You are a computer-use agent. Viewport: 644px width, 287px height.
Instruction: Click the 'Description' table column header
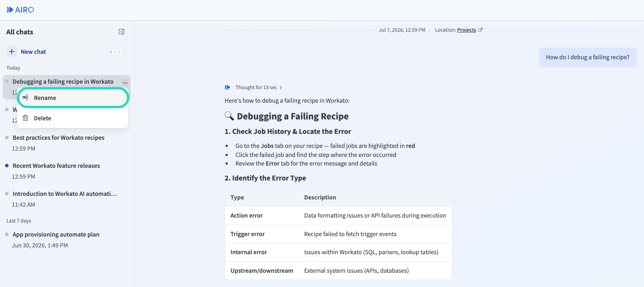[320, 197]
